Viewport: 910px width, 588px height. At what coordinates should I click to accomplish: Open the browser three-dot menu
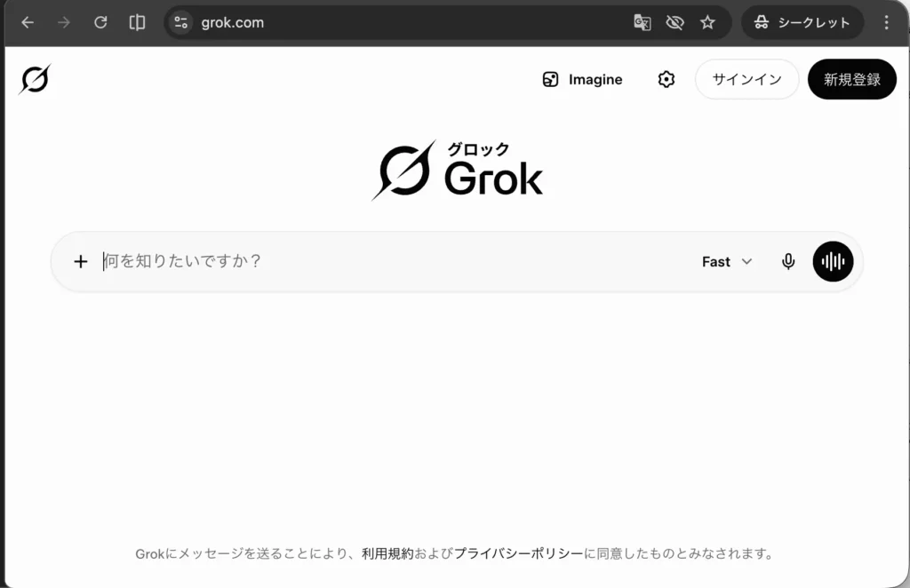(x=886, y=22)
